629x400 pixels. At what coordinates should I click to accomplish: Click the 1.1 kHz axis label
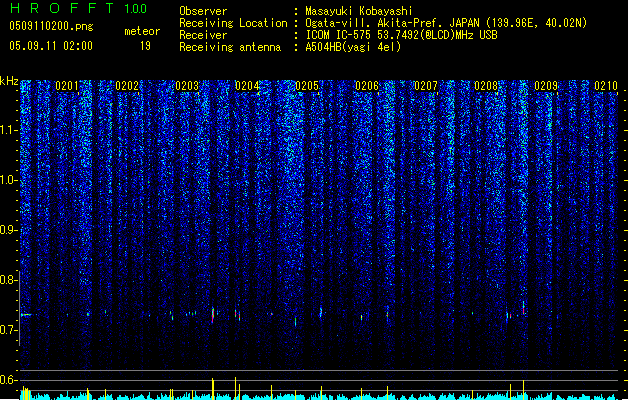(x=8, y=130)
